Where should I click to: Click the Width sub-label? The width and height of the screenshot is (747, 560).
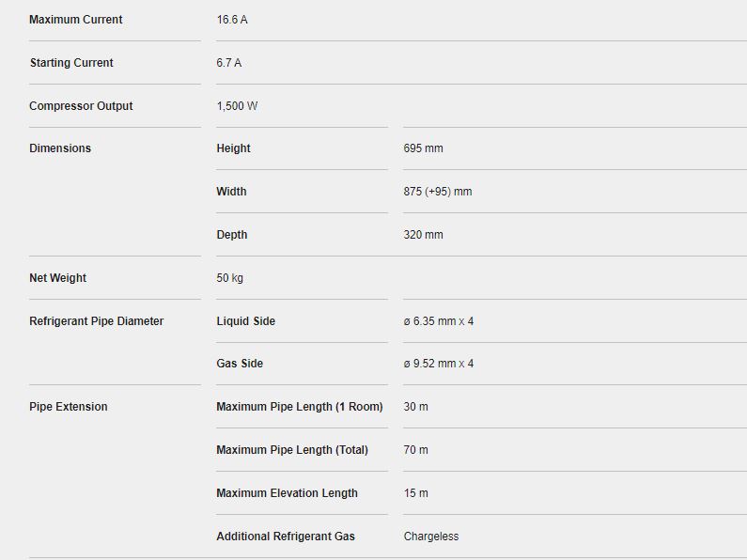[x=231, y=192]
